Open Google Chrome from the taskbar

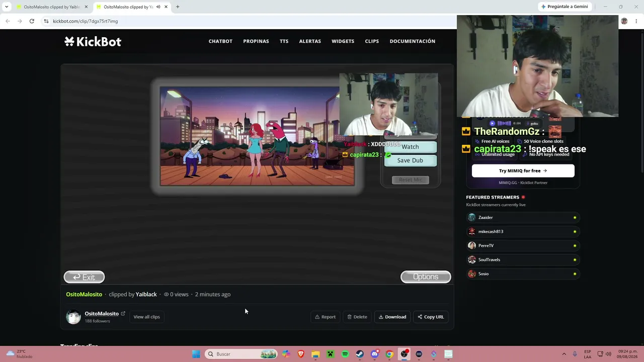point(389,354)
